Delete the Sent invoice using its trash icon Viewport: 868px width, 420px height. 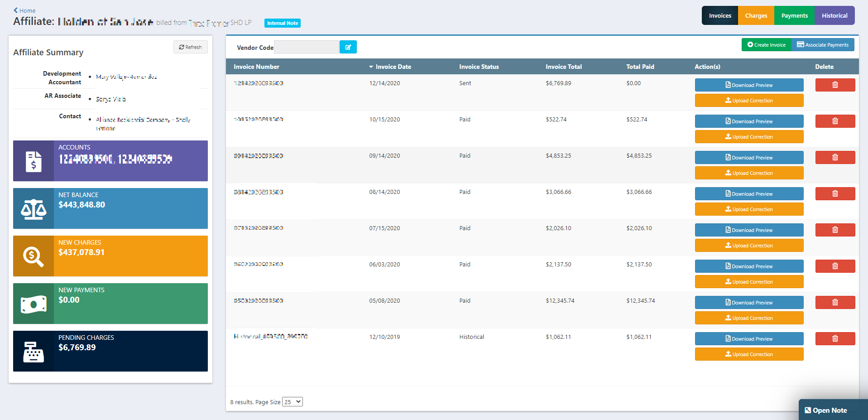pyautogui.click(x=834, y=85)
